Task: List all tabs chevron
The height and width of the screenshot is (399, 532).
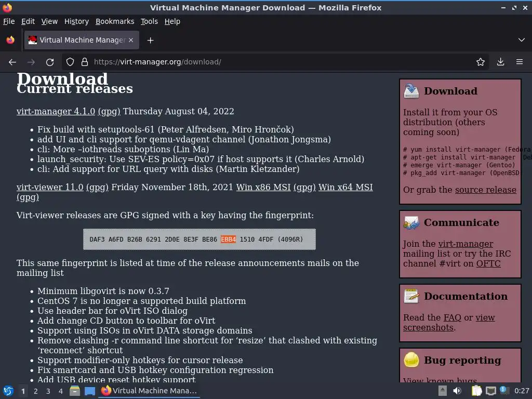Action: (522, 40)
